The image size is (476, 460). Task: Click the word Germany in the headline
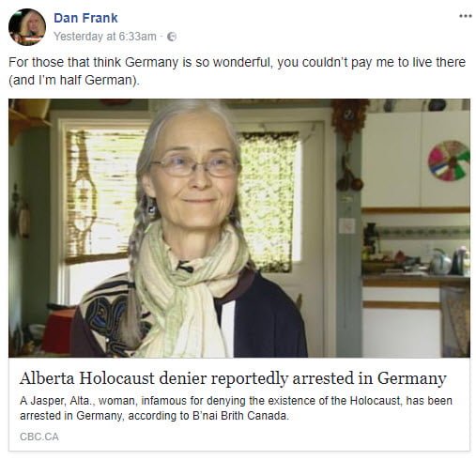coord(411,378)
